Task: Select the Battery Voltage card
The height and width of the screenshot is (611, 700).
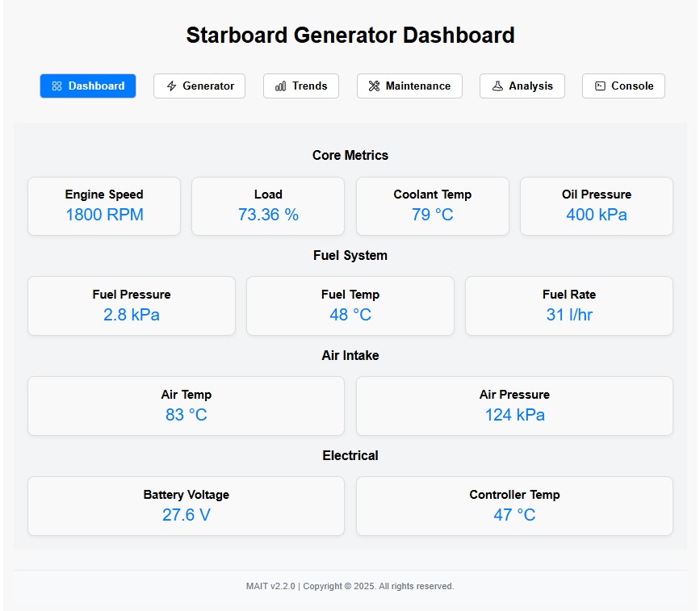Action: pos(186,506)
